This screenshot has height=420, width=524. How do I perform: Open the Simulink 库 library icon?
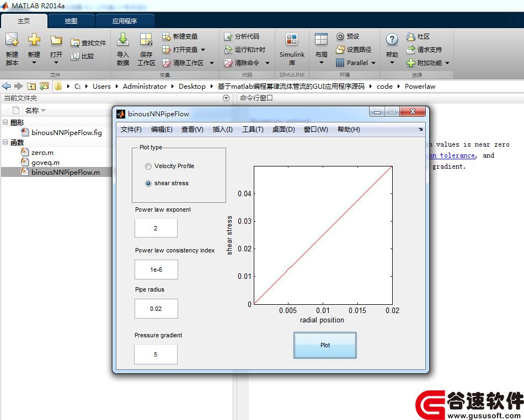292,40
